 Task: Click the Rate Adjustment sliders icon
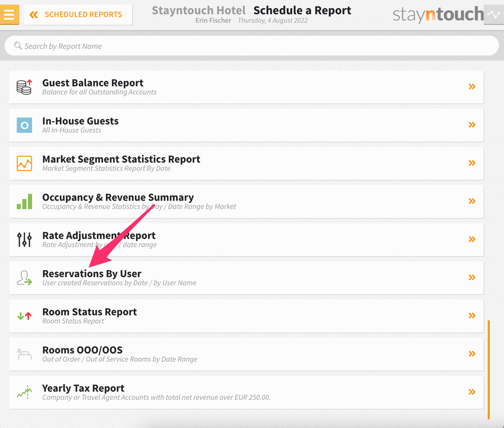(25, 239)
